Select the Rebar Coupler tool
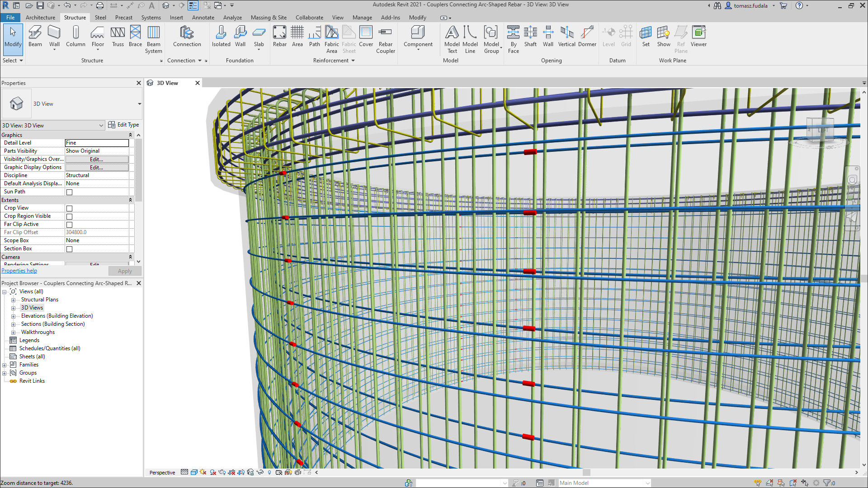 [x=385, y=39]
